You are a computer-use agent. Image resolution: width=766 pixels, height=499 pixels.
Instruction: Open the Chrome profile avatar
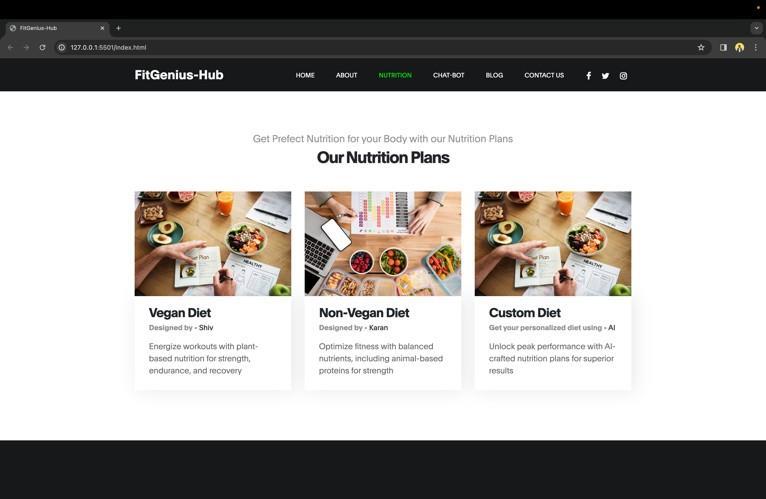pos(739,47)
